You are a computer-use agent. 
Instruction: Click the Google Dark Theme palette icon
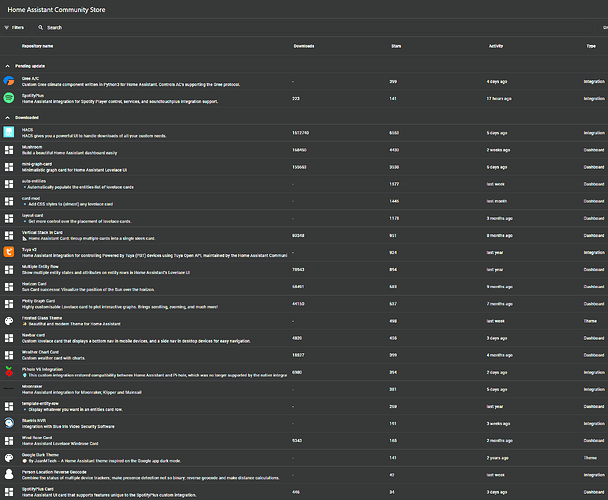(x=9, y=458)
